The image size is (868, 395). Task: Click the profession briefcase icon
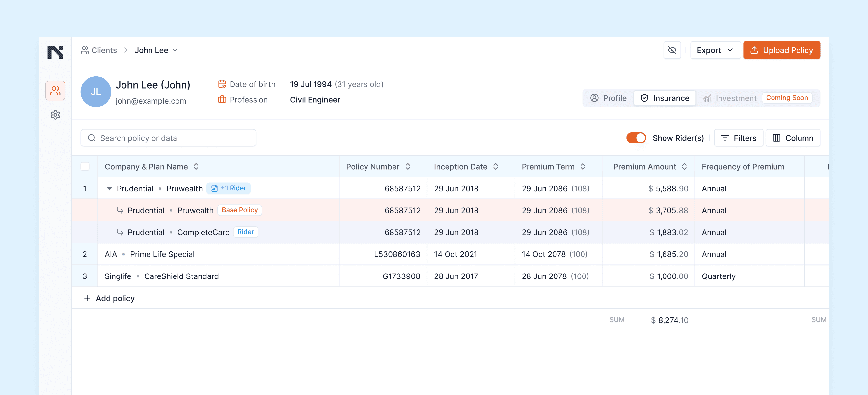tap(222, 100)
